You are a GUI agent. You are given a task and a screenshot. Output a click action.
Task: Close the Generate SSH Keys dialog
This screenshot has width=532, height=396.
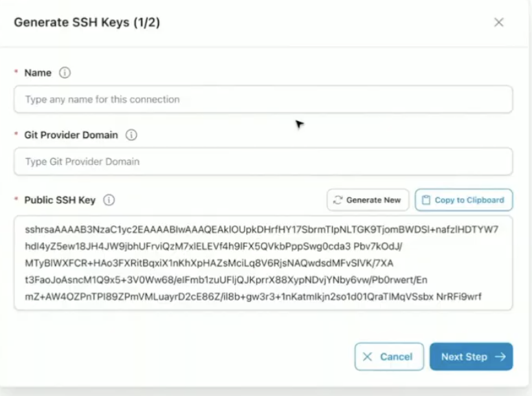click(499, 23)
